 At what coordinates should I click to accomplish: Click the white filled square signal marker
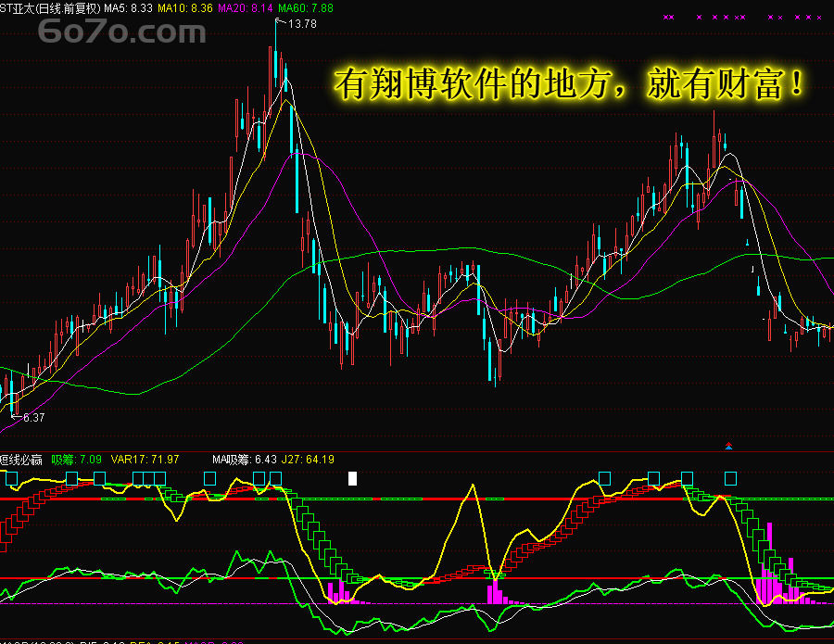[352, 479]
